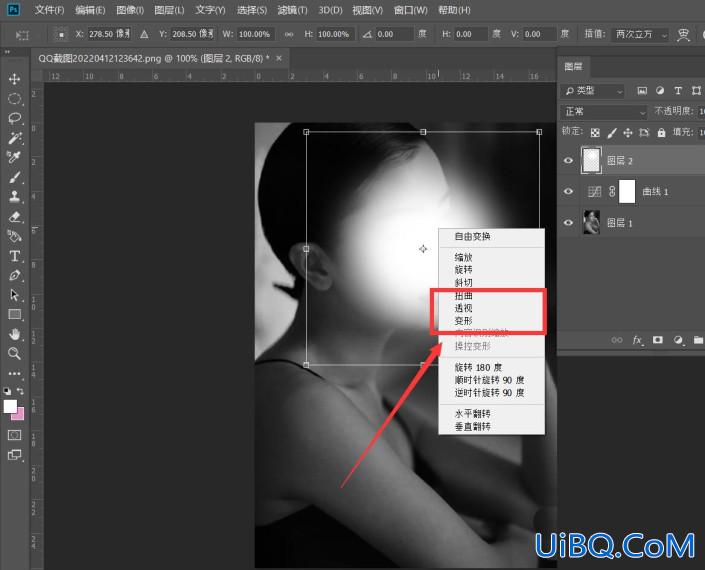Screen dimensions: 705x570
Task: Select the Hand tool
Action: click(14, 334)
